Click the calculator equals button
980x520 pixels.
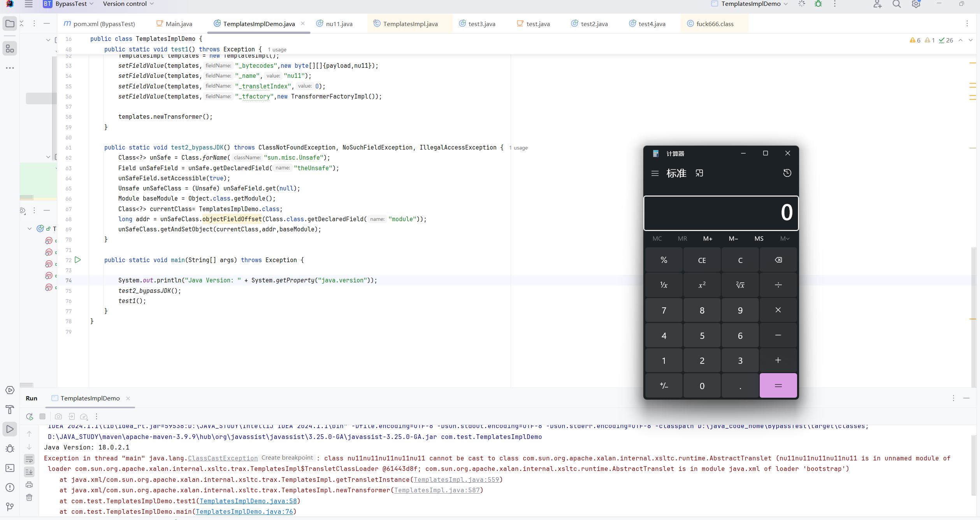778,386
